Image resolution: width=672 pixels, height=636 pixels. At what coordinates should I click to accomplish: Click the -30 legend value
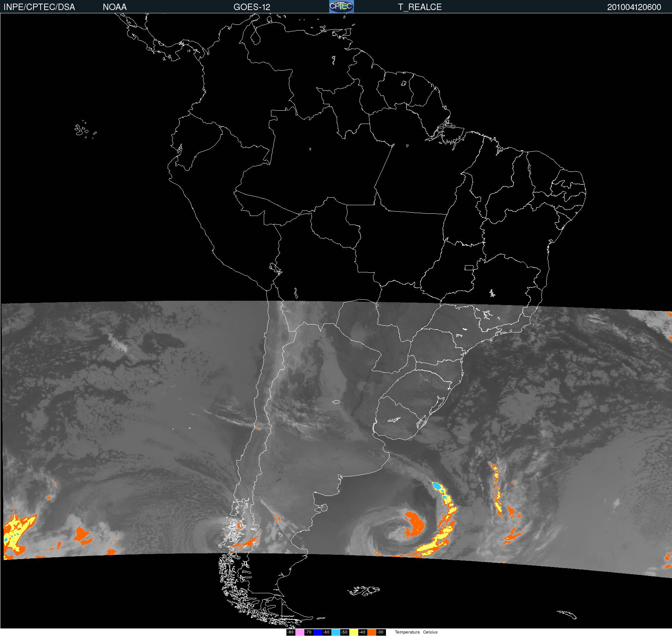coord(380,632)
